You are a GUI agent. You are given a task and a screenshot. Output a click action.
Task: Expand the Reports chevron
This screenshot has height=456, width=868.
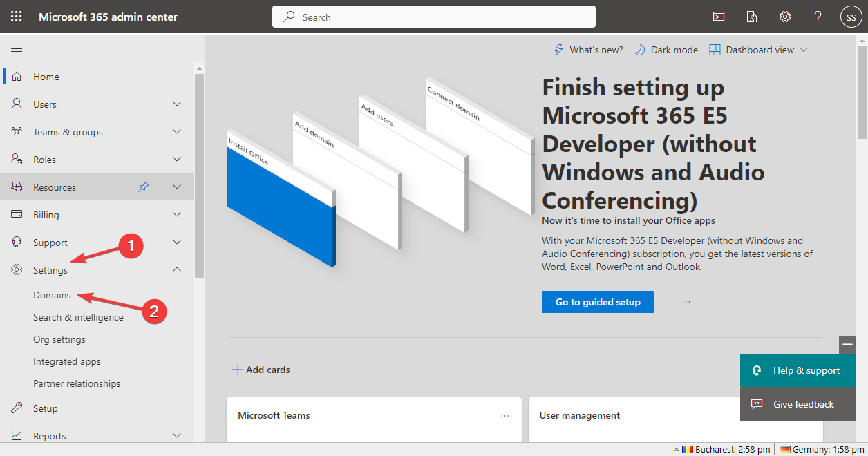click(177, 436)
